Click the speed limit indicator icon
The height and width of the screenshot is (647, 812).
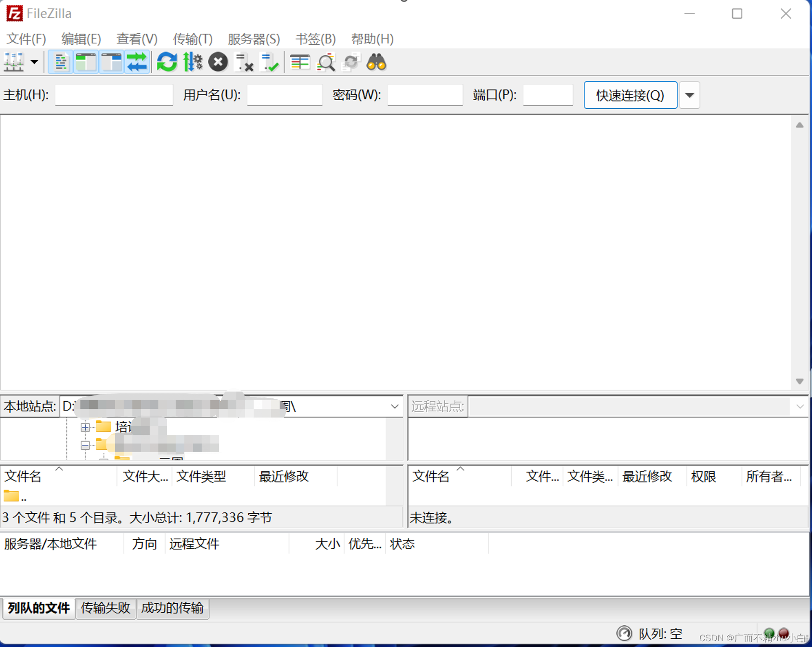coord(624,634)
